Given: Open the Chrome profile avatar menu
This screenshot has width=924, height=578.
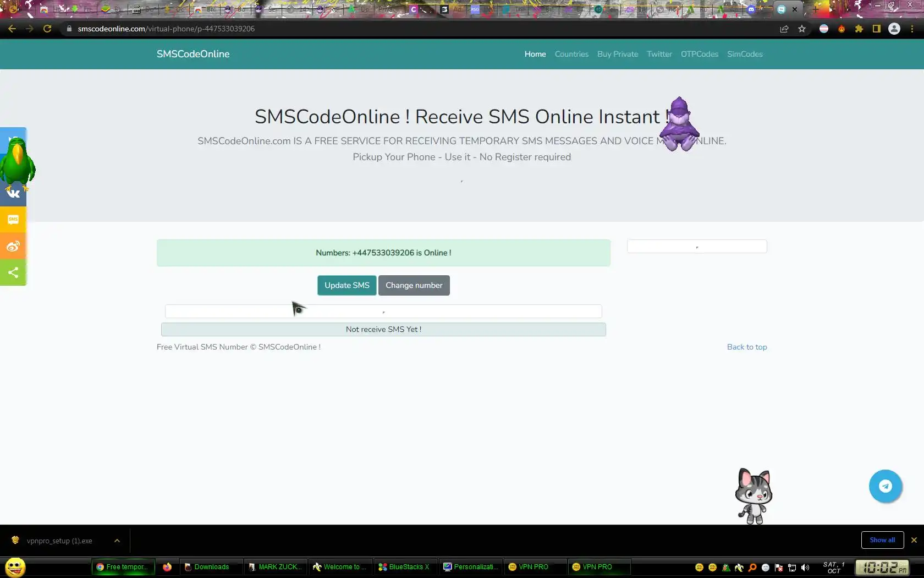Looking at the screenshot, I should click(x=894, y=29).
